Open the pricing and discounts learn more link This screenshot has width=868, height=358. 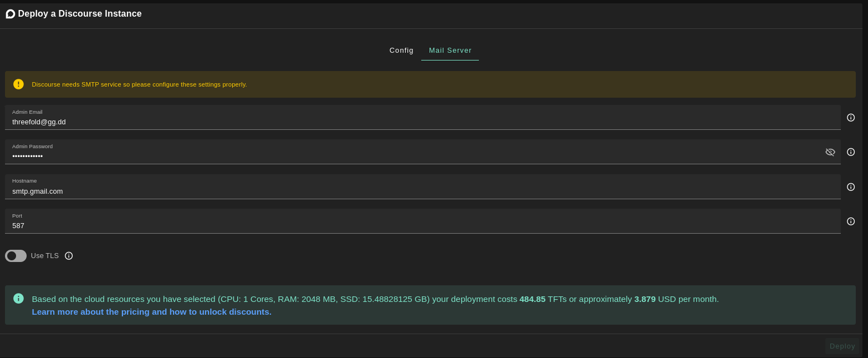(151, 312)
